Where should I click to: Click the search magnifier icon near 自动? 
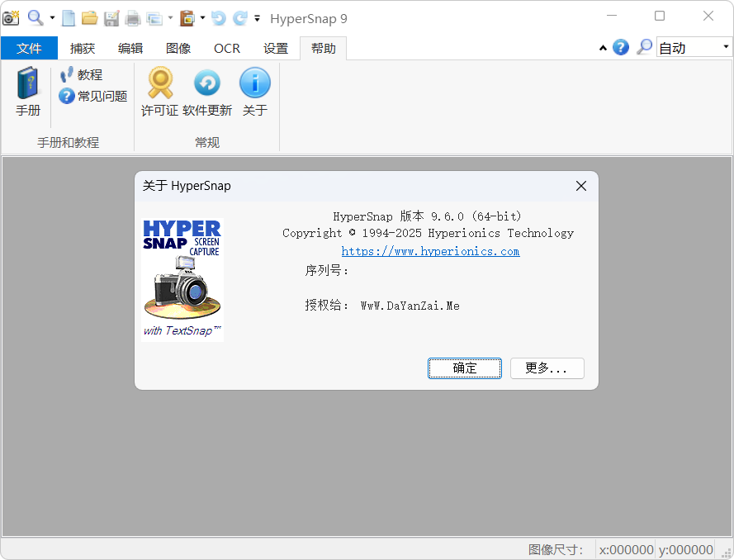click(x=644, y=47)
